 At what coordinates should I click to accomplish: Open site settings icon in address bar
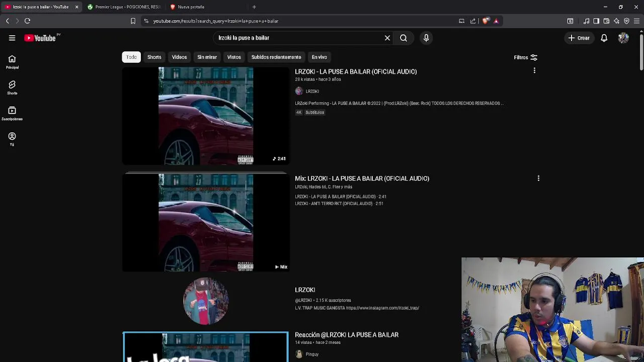tap(146, 21)
